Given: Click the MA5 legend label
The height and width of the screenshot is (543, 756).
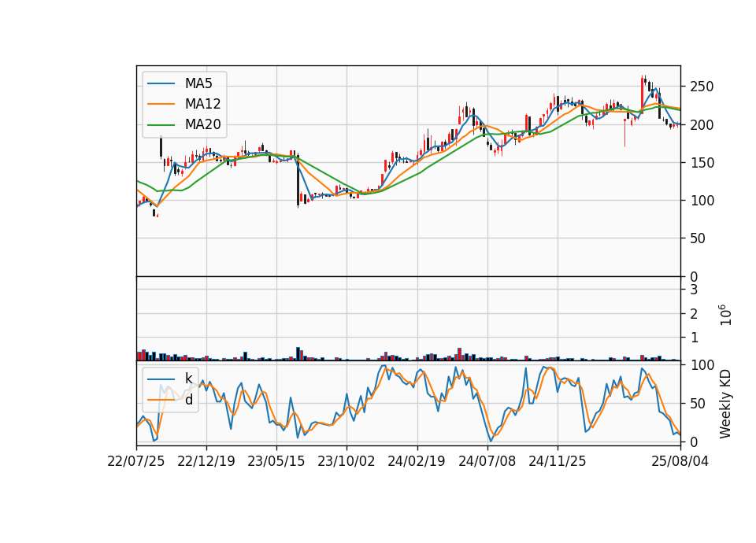Looking at the screenshot, I should 198,83.
